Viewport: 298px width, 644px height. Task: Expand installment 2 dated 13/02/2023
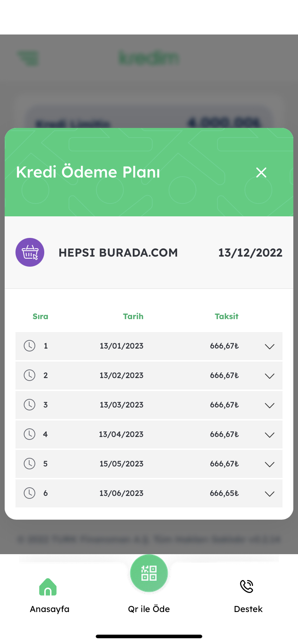[270, 376]
